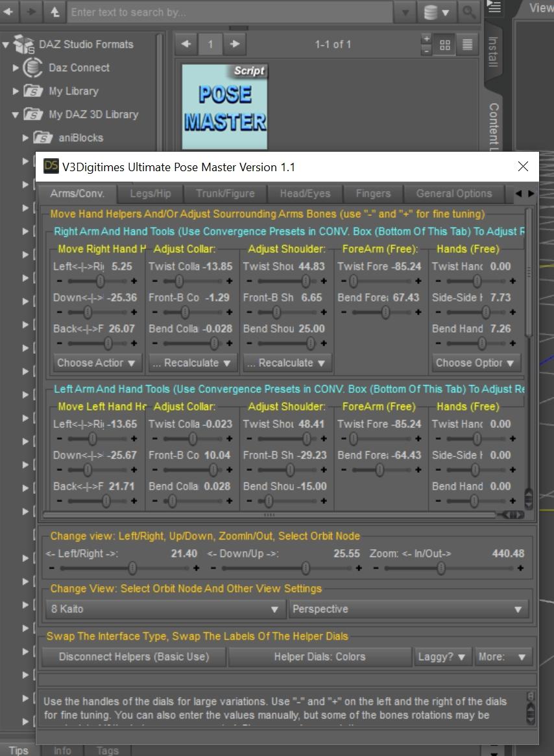This screenshot has width=554, height=756.
Task: Click the right Twist Shoulder value 44.83
Action: (x=311, y=266)
